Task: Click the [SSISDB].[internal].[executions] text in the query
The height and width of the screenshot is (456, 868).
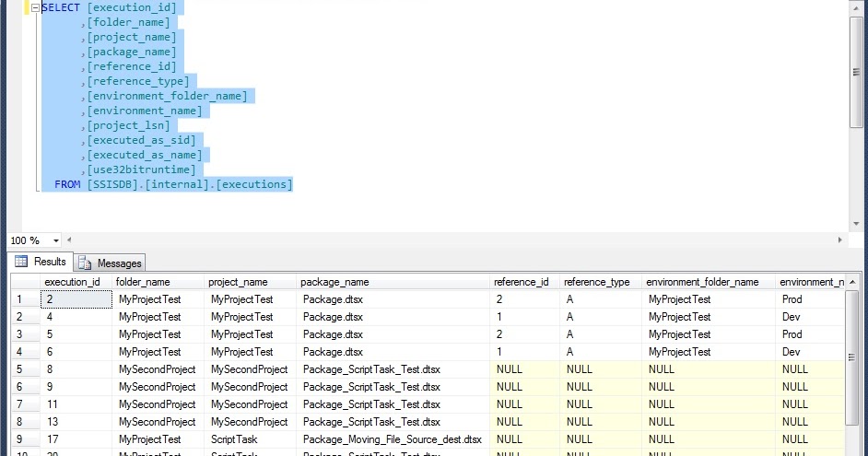Action: click(190, 184)
